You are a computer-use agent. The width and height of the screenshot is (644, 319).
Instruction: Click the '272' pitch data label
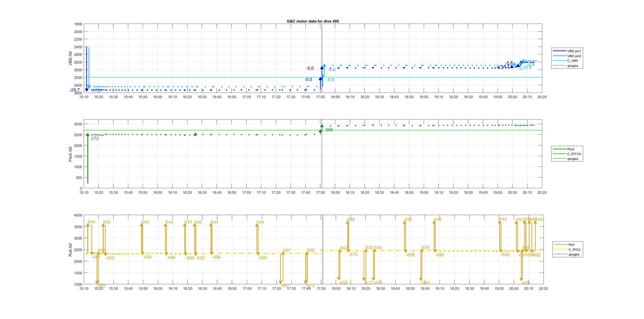point(95,139)
